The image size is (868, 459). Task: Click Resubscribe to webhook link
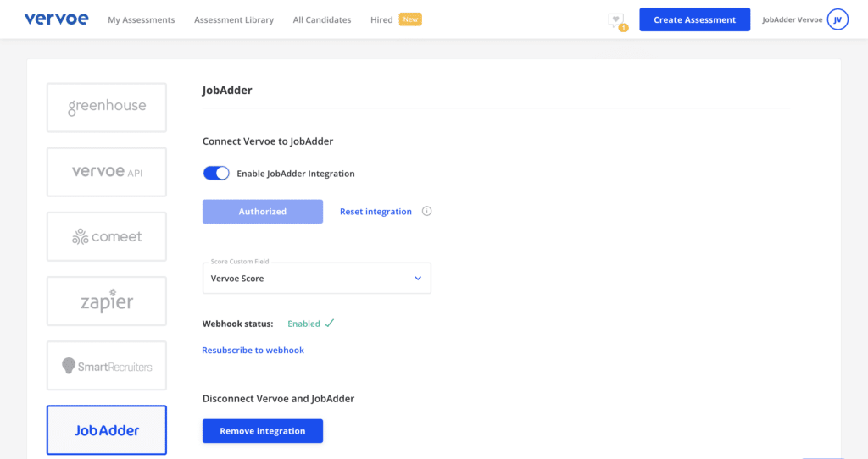pos(253,350)
